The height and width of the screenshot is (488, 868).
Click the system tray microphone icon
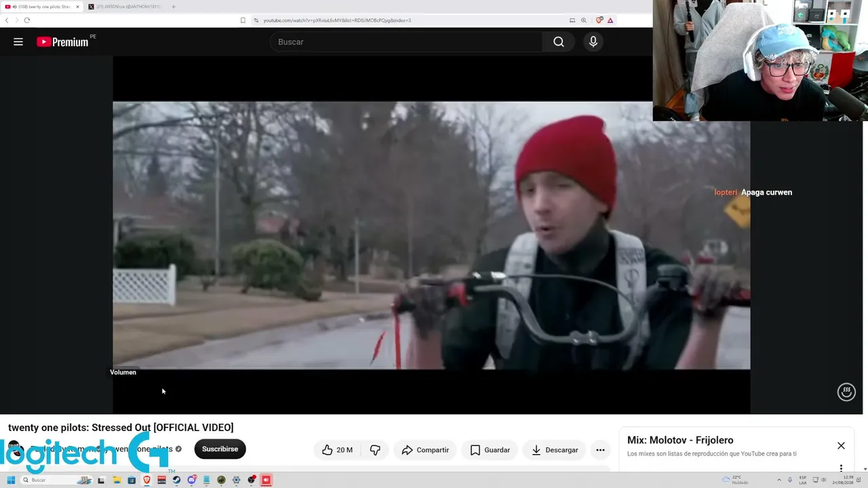pyautogui.click(x=790, y=480)
